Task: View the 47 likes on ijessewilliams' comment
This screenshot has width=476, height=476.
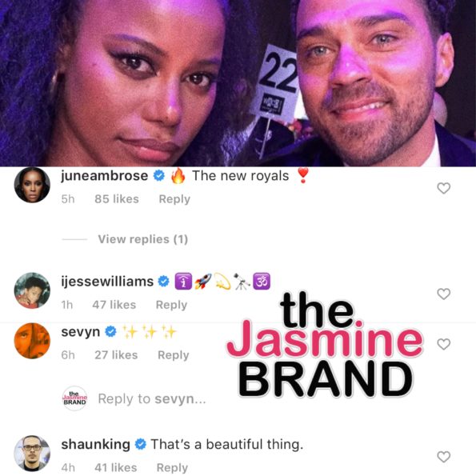Action: [x=114, y=305]
